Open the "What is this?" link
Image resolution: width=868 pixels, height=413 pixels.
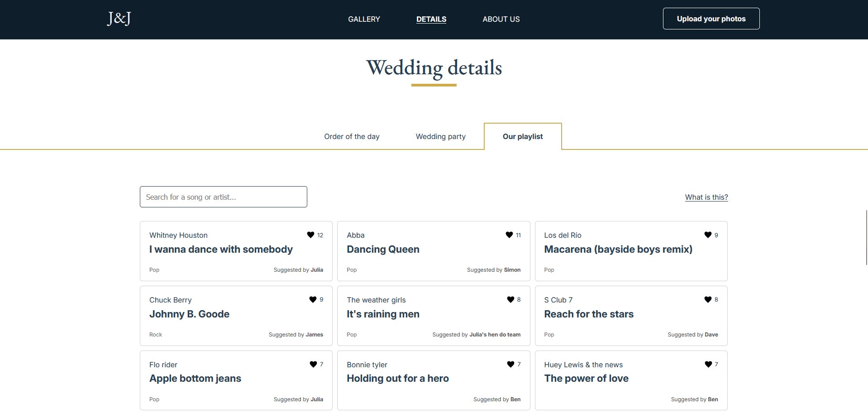pos(706,197)
